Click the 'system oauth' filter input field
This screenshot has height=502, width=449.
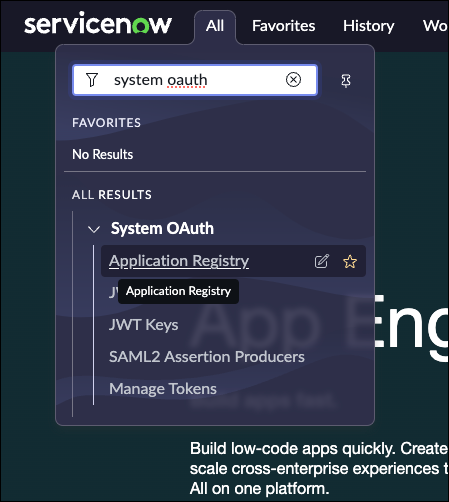point(195,80)
